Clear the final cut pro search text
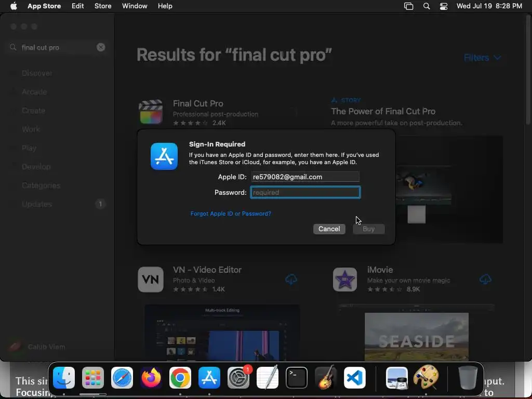Image resolution: width=532 pixels, height=399 pixels. (101, 47)
